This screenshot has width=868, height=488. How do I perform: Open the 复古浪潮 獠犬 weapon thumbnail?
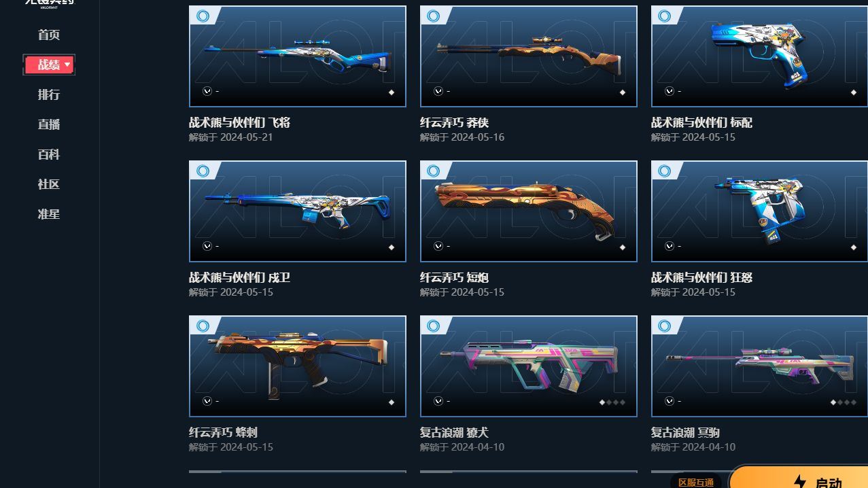[529, 366]
